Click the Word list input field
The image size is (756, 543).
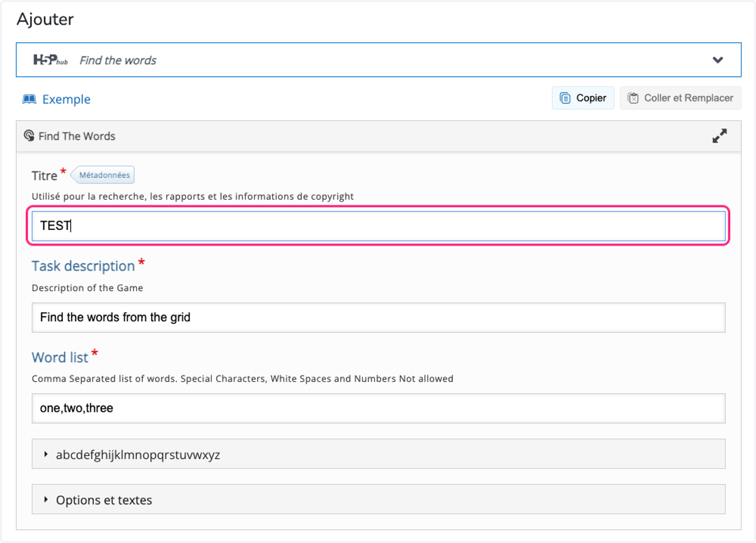coord(378,408)
